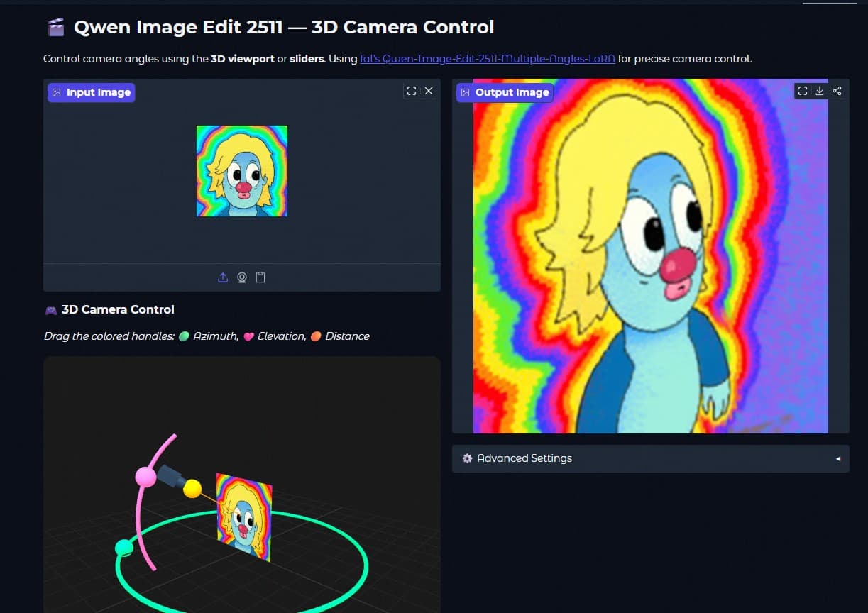Click the image icon on Input Image badge

(56, 92)
